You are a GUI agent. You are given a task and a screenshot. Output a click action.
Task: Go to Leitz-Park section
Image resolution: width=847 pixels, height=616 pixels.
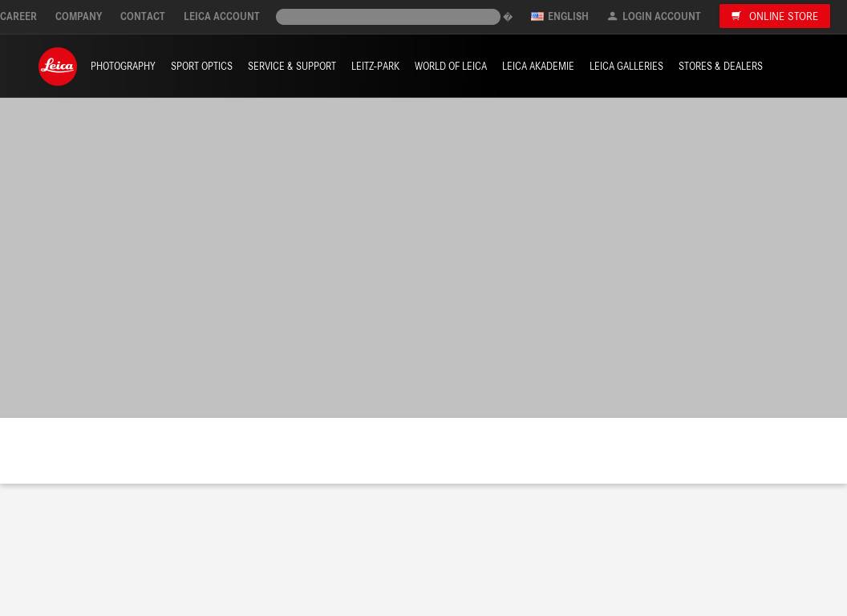point(375,67)
